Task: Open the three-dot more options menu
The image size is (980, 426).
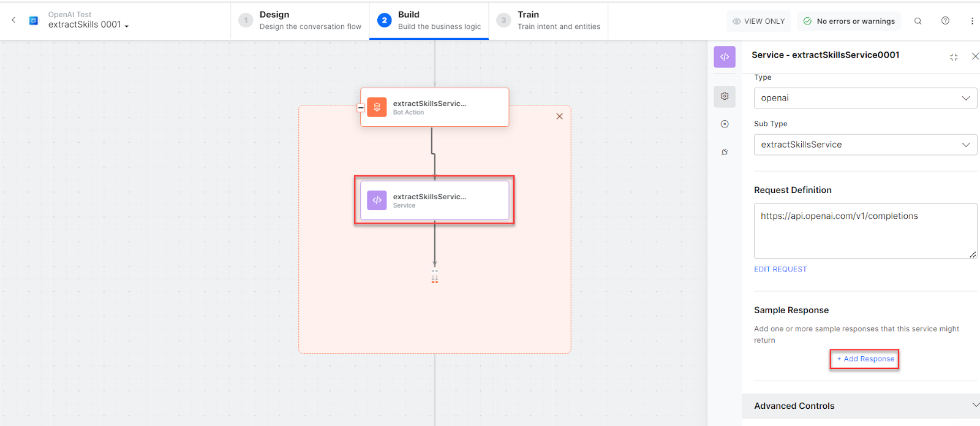Action: 972,21
